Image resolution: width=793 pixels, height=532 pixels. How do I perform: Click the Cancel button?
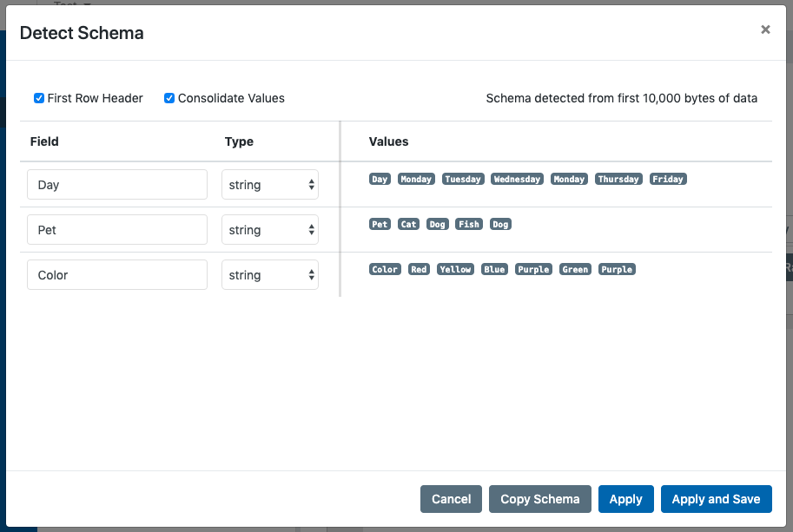(451, 499)
